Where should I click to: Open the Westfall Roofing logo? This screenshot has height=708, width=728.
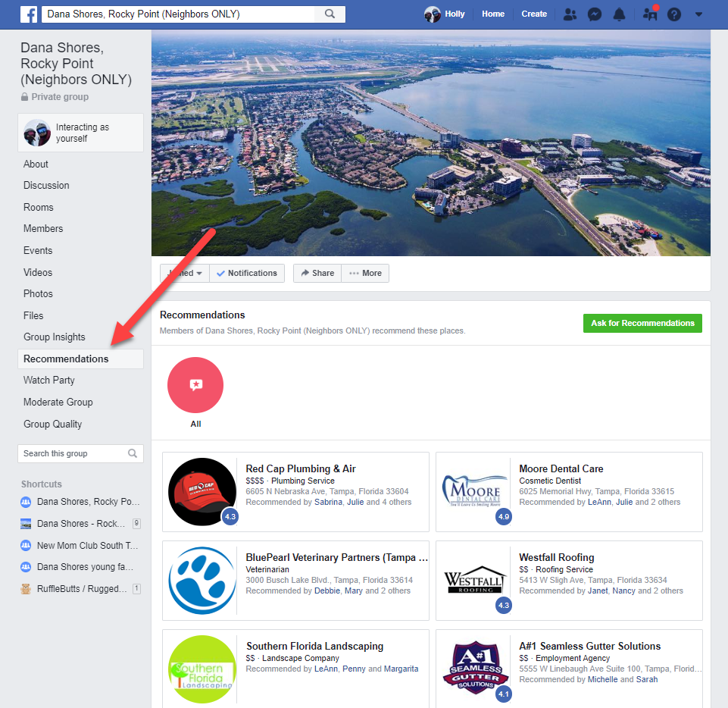[x=476, y=580]
